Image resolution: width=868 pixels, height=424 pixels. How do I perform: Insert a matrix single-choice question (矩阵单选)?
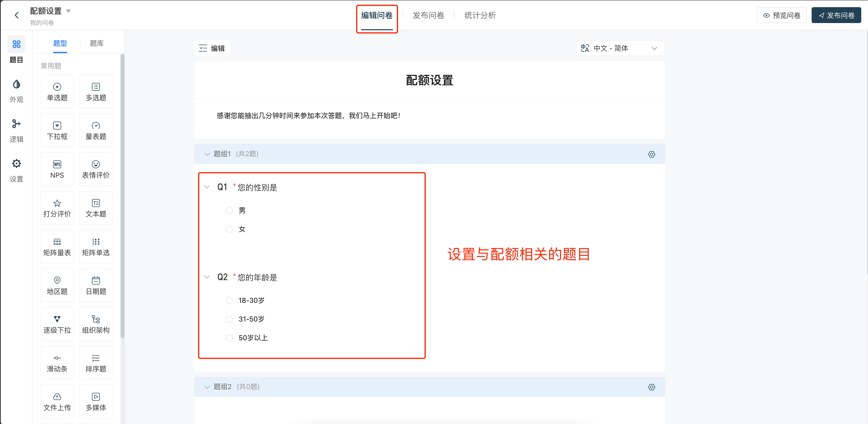96,247
